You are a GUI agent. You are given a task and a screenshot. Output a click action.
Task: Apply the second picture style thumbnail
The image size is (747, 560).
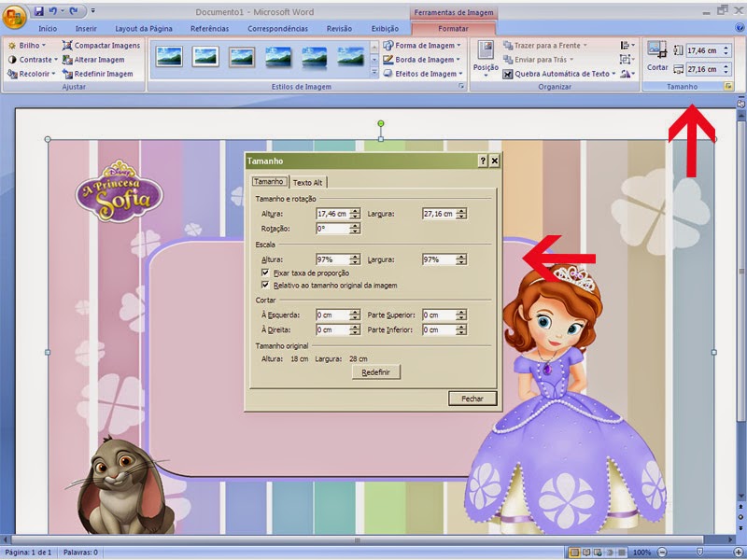click(205, 56)
